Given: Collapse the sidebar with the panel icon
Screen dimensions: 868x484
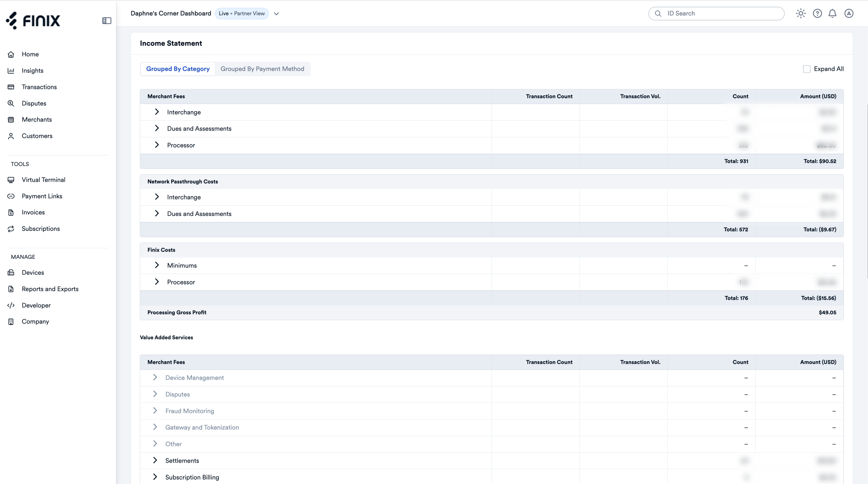Looking at the screenshot, I should point(106,20).
